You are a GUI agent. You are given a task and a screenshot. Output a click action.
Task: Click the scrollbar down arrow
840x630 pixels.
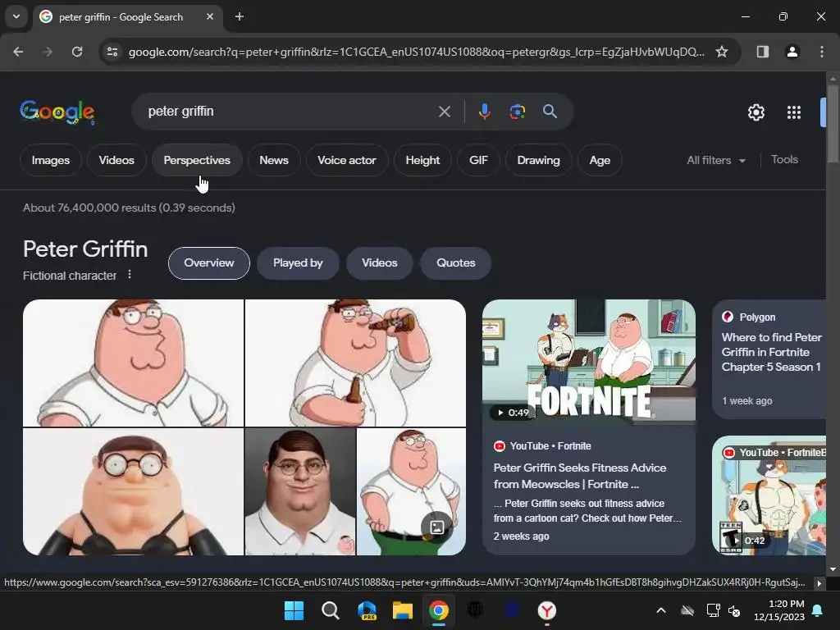(833, 569)
